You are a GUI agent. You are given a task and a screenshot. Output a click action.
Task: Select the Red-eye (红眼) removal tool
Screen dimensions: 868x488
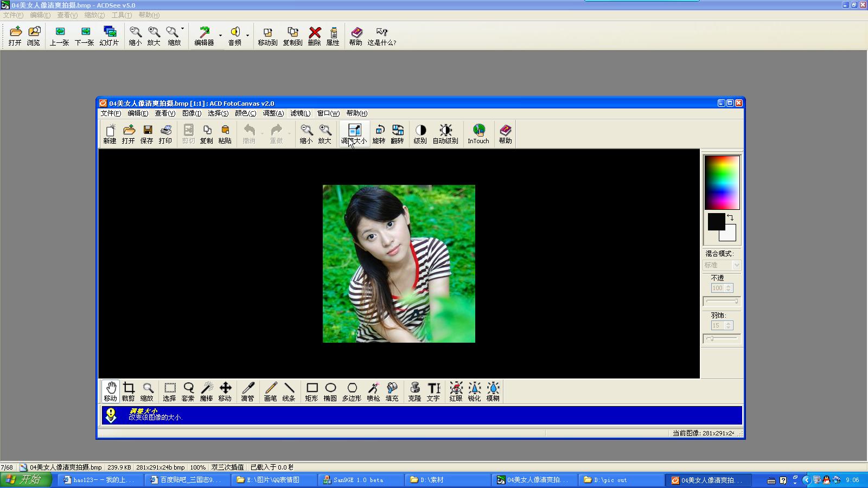[x=456, y=391]
